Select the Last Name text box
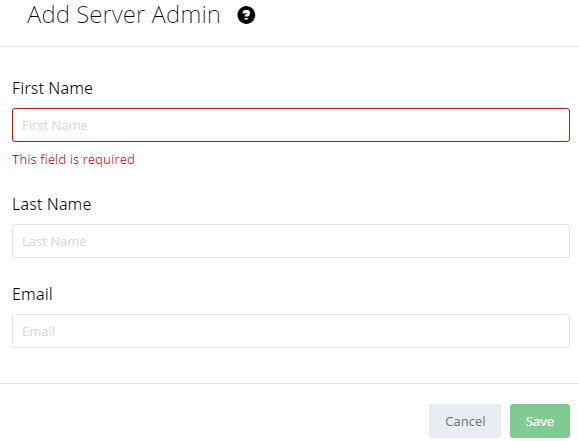The image size is (579, 441). pos(291,241)
